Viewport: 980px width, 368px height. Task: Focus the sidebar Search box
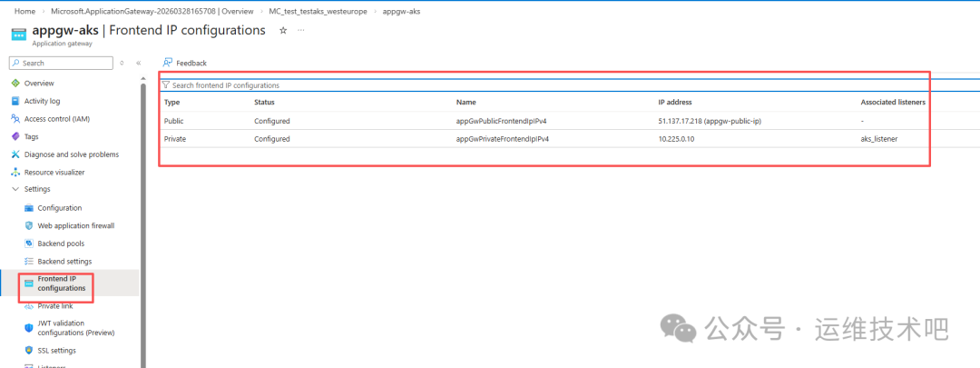(x=62, y=63)
